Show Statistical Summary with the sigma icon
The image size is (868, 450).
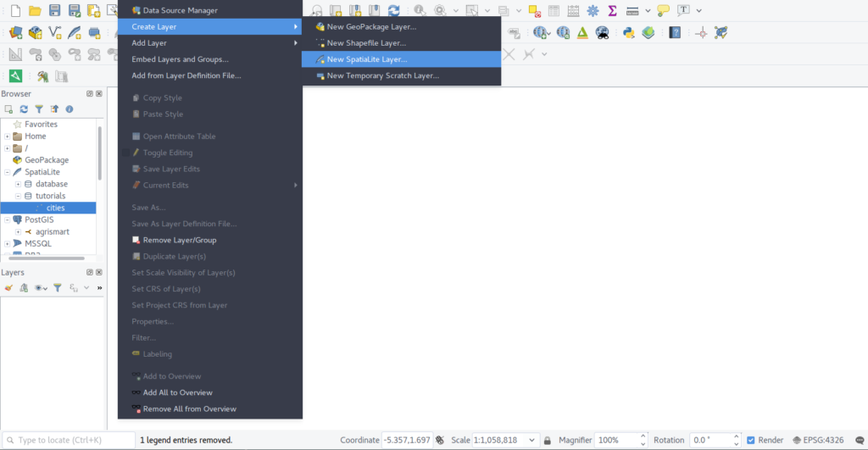coord(612,10)
